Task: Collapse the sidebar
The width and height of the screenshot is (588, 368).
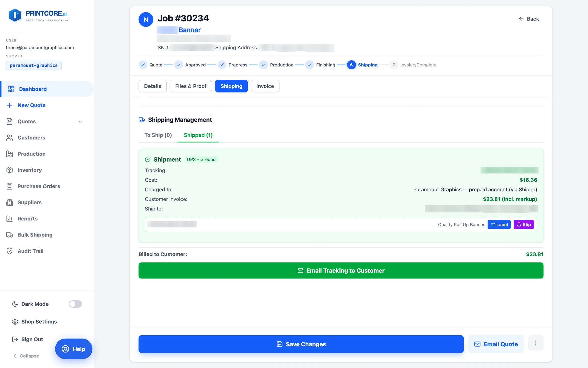Action: [x=26, y=356]
